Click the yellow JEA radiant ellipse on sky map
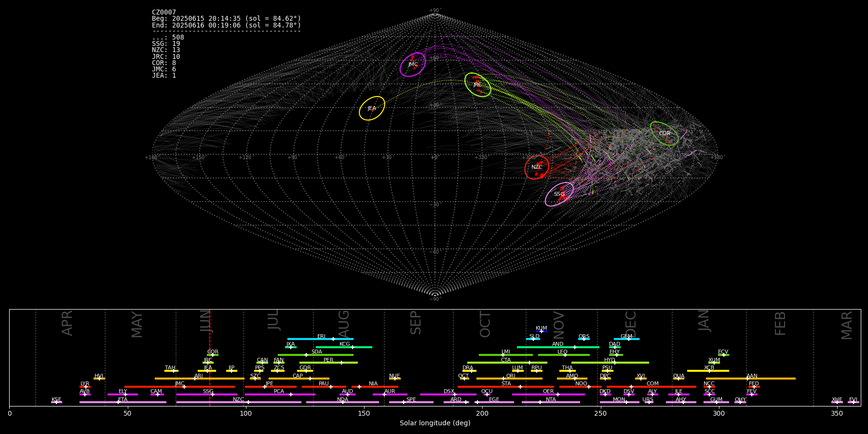Viewport: 868px width, 434px height. coord(372,108)
